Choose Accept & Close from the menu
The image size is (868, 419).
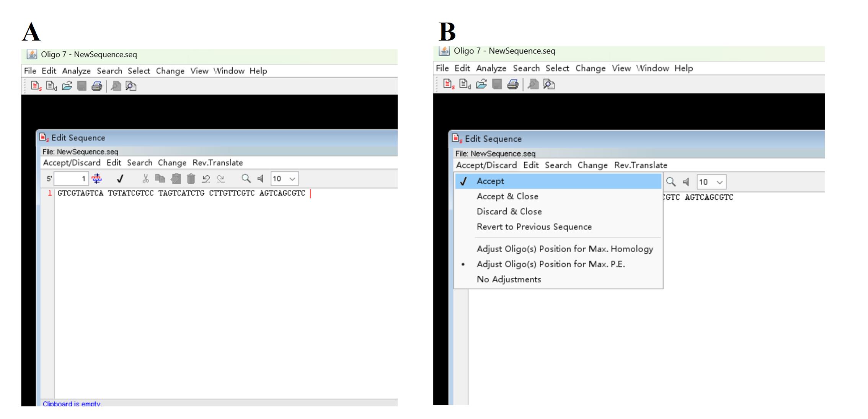click(x=507, y=196)
